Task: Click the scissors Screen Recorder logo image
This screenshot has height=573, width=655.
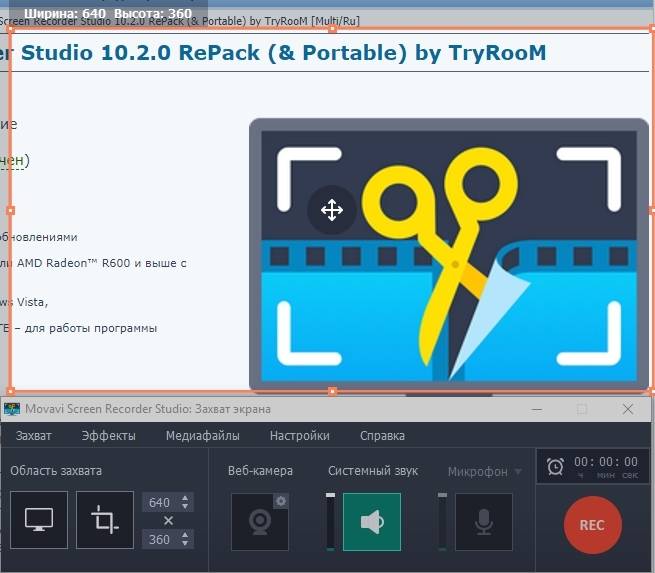Action: [449, 256]
